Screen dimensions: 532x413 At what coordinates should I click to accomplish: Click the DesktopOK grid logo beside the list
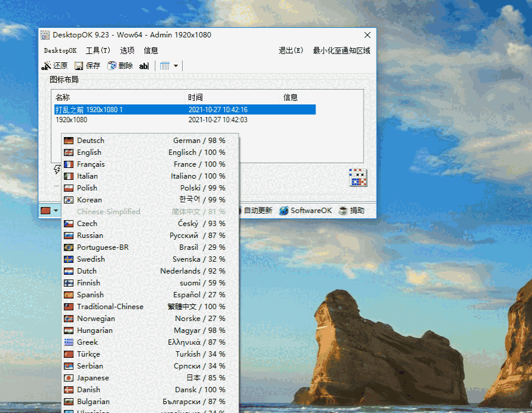pos(358,177)
